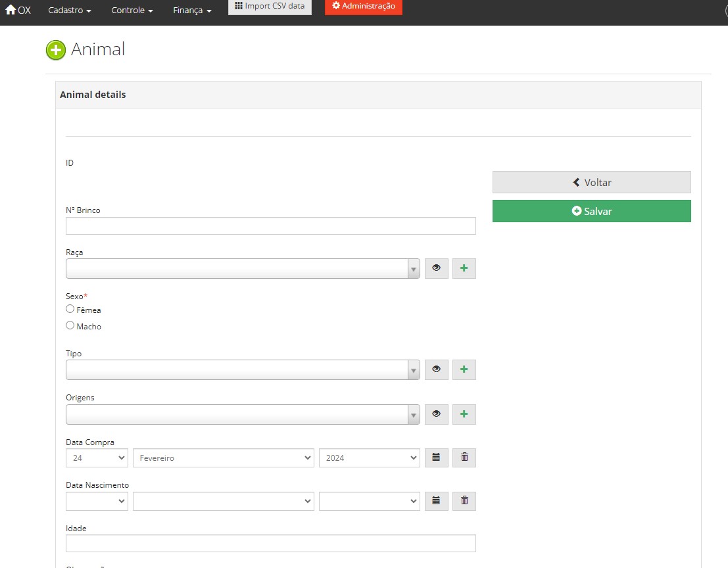
Task: Open the Cadastro menu
Action: [70, 11]
